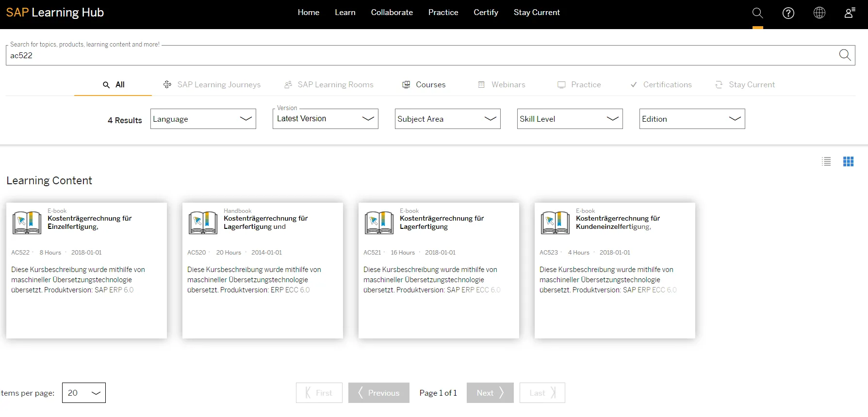868x417 pixels.
Task: Open the Collaborate menu in top navigation
Action: click(392, 13)
